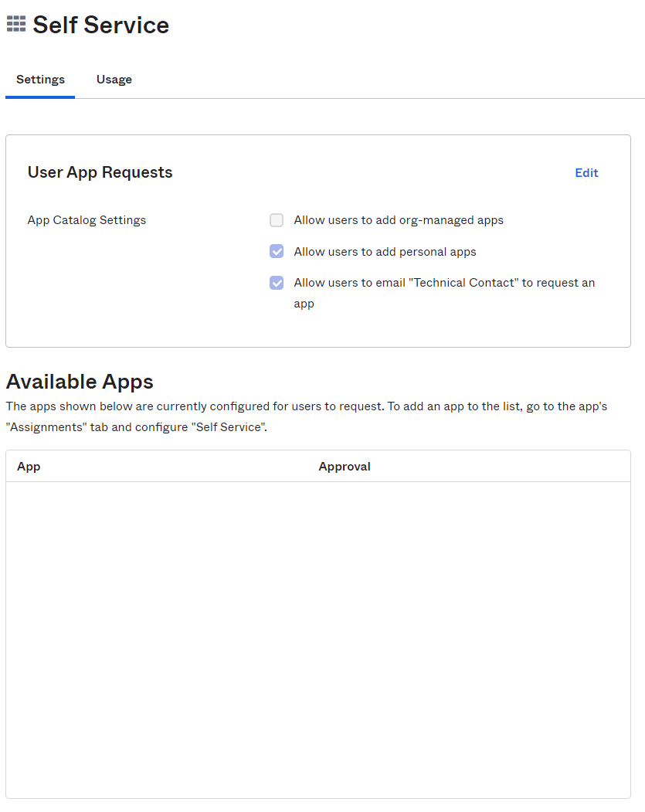This screenshot has width=645, height=812.
Task: Click the Self Service page title
Action: pyautogui.click(x=101, y=25)
